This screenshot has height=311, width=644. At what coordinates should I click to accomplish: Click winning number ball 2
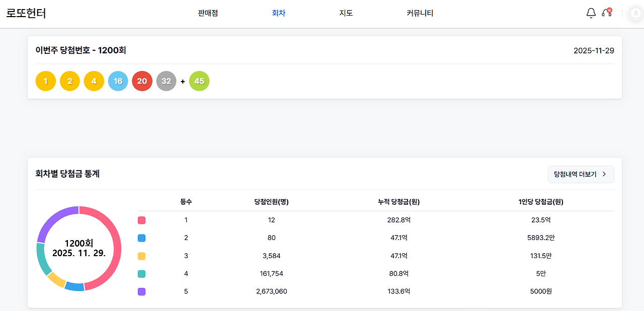pos(70,81)
